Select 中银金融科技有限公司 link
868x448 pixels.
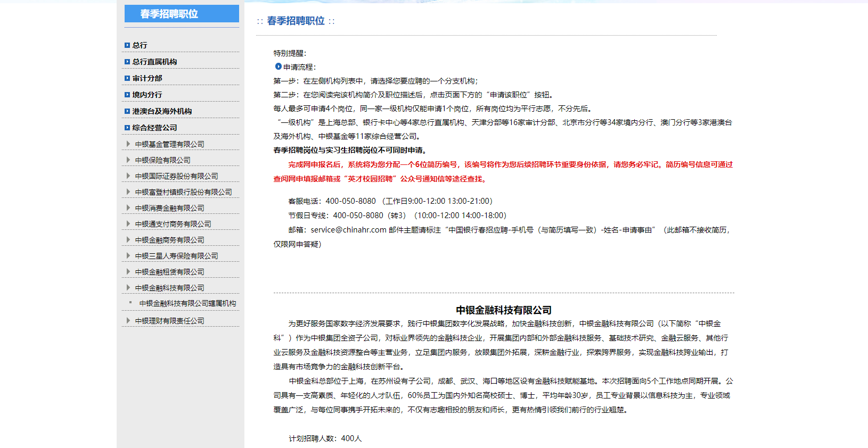[x=169, y=288]
